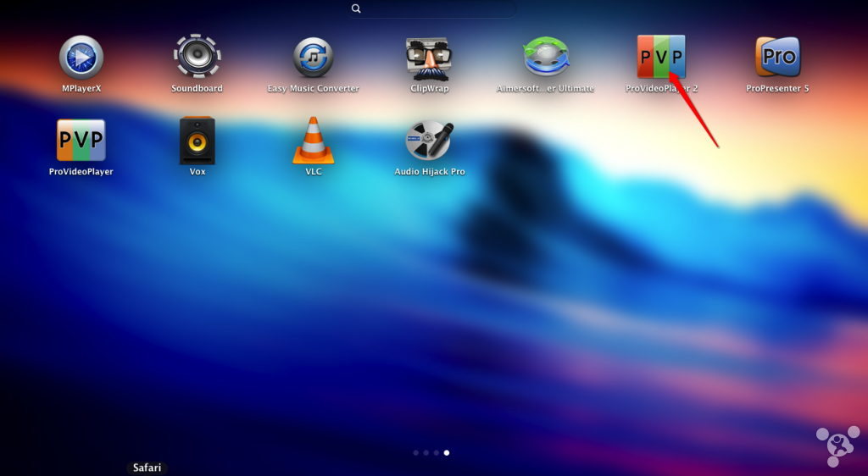868x476 pixels.
Task: Open ClipWrap from Launchpad
Action: [429, 58]
